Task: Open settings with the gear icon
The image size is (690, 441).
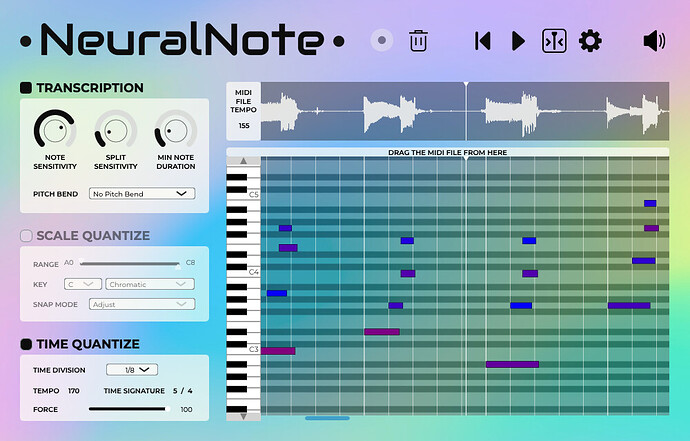Action: (590, 41)
